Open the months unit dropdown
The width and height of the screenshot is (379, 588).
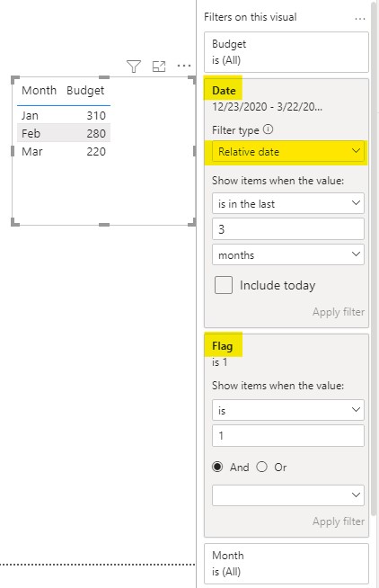tap(288, 254)
